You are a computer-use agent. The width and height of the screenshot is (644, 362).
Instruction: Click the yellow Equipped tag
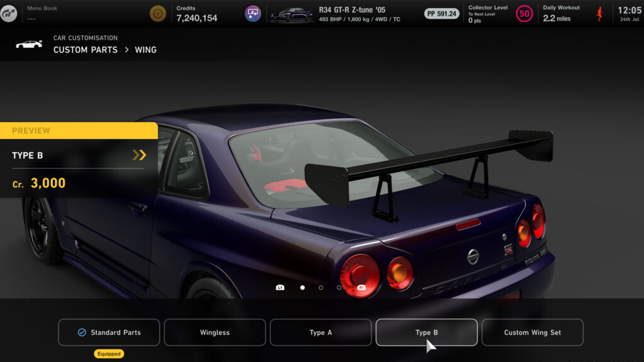[109, 354]
